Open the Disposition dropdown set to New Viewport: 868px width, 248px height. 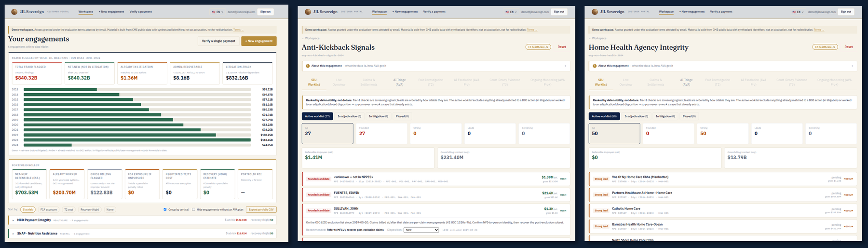pyautogui.click(x=421, y=230)
